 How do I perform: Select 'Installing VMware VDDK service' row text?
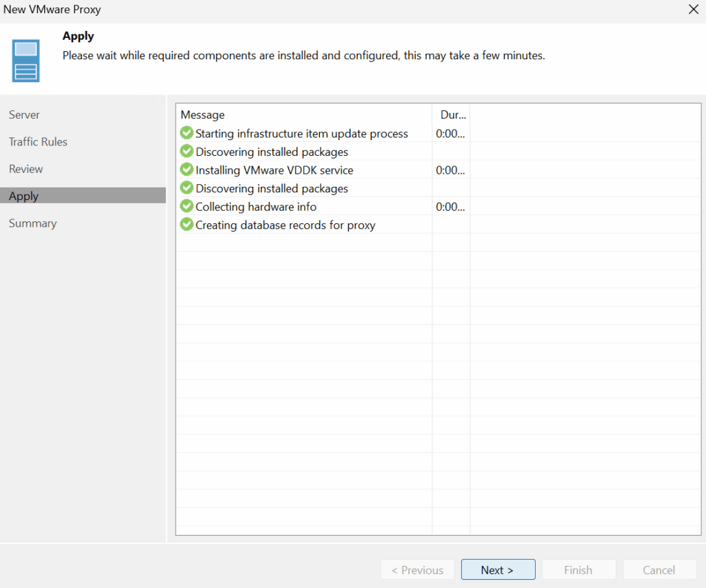pos(274,170)
